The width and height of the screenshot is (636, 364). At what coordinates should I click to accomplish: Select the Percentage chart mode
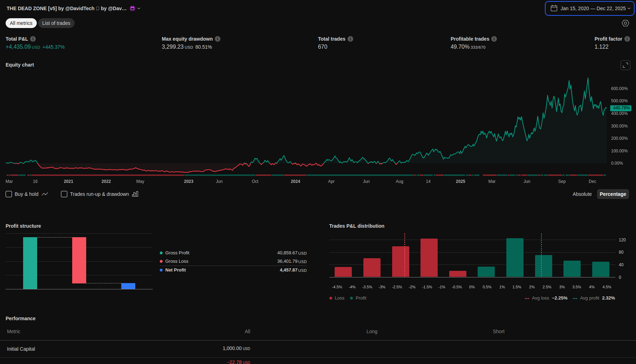tap(613, 194)
